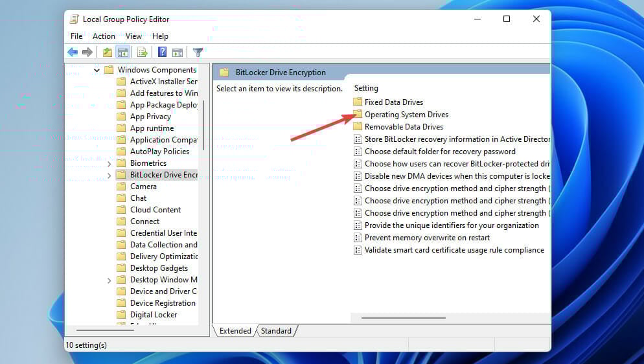
Task: Go up one level with folder icon
Action: pos(107,52)
